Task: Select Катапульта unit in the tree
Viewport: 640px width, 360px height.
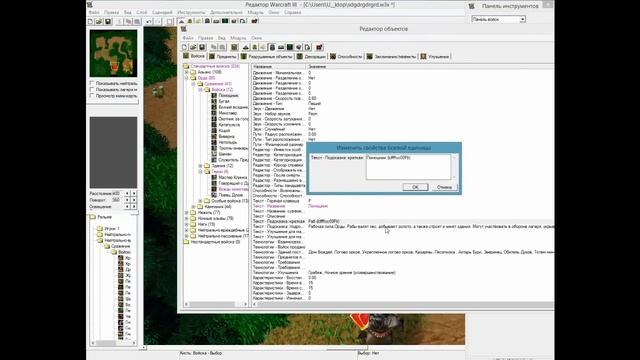Action: 229,125
